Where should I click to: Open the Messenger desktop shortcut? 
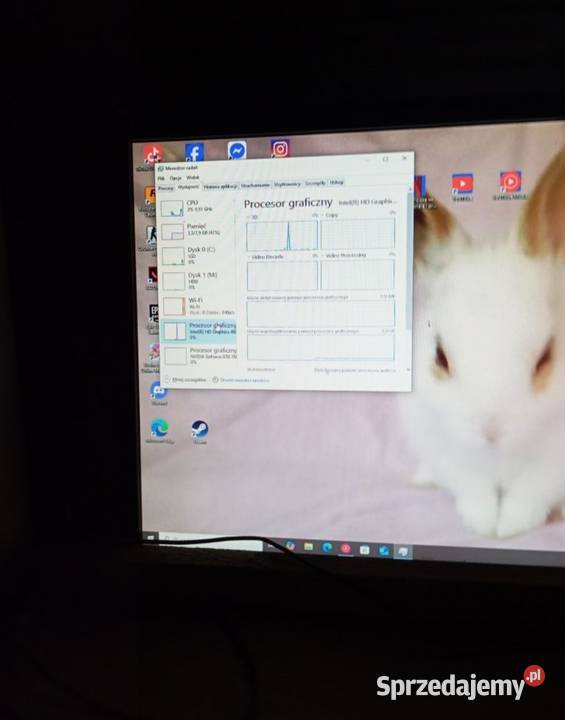[x=237, y=151]
